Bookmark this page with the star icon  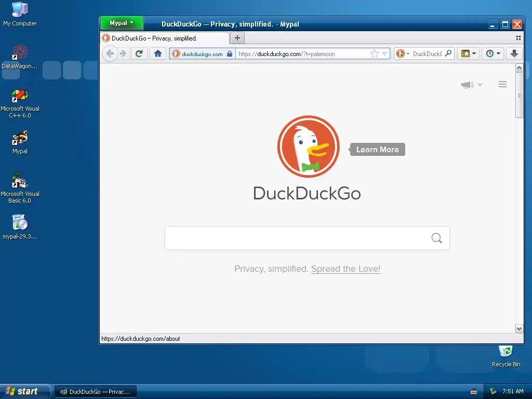click(x=374, y=54)
